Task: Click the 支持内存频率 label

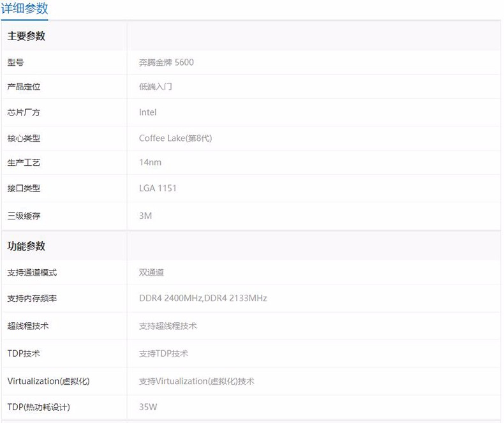Action: click(x=32, y=299)
